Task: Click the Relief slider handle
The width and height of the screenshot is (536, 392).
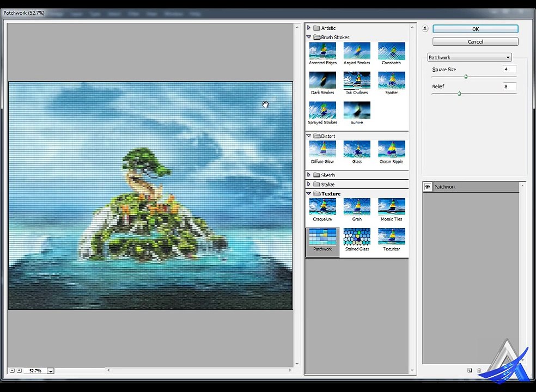Action: 459,93
